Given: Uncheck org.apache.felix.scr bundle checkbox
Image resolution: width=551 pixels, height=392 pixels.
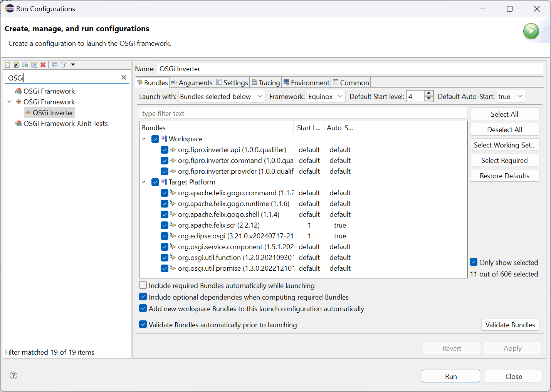Looking at the screenshot, I should pos(165,225).
